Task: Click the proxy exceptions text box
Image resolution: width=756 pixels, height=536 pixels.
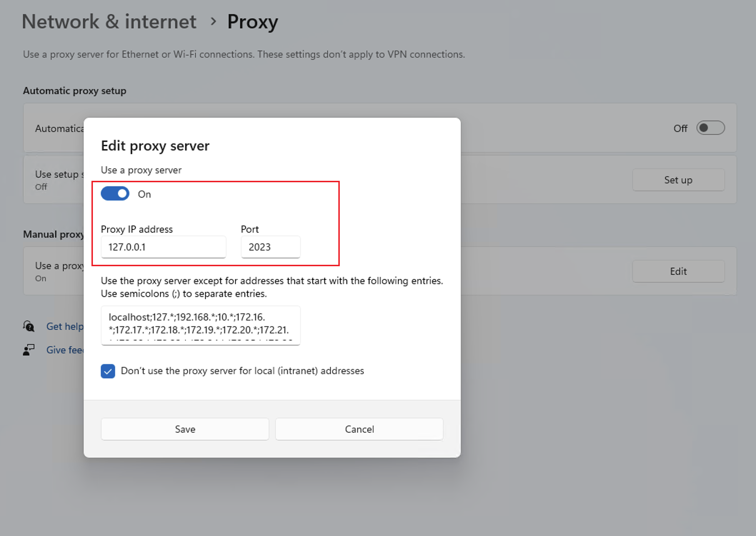Action: pos(200,325)
